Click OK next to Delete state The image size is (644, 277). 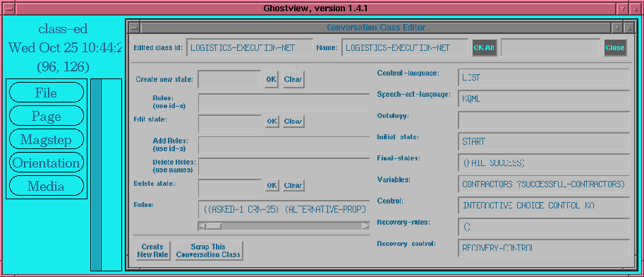pos(272,186)
